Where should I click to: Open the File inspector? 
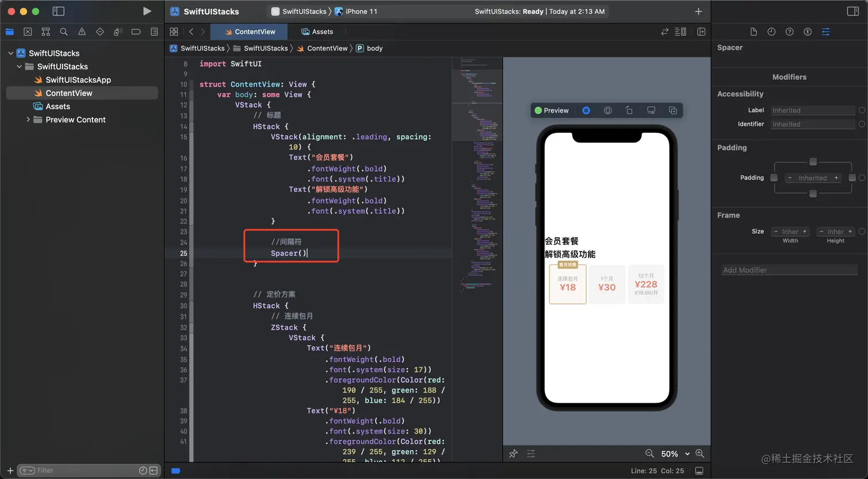click(754, 32)
